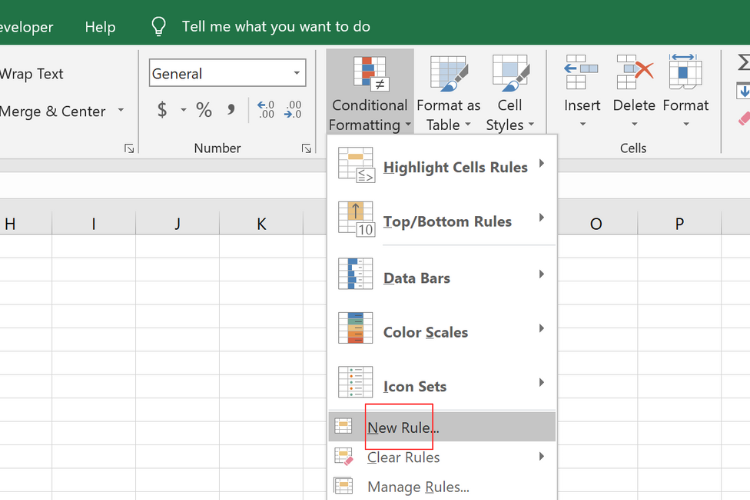Select Icon Sets menu item

point(442,383)
